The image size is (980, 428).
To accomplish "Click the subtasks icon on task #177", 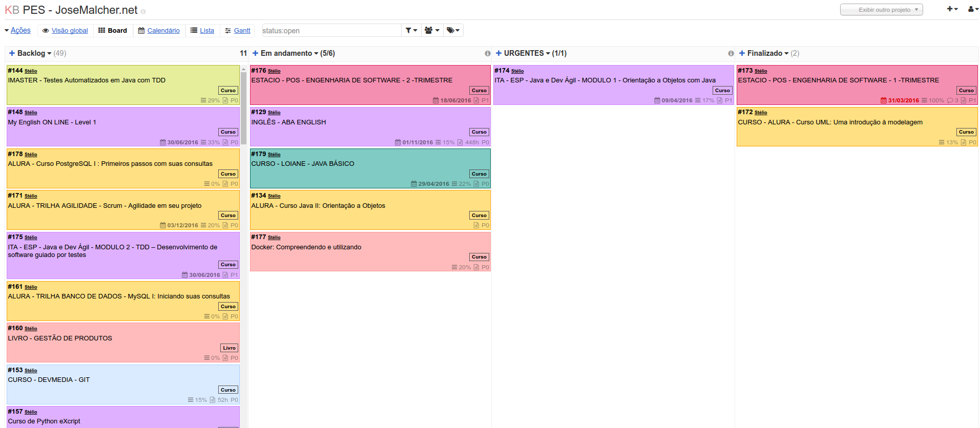I will coord(454,267).
